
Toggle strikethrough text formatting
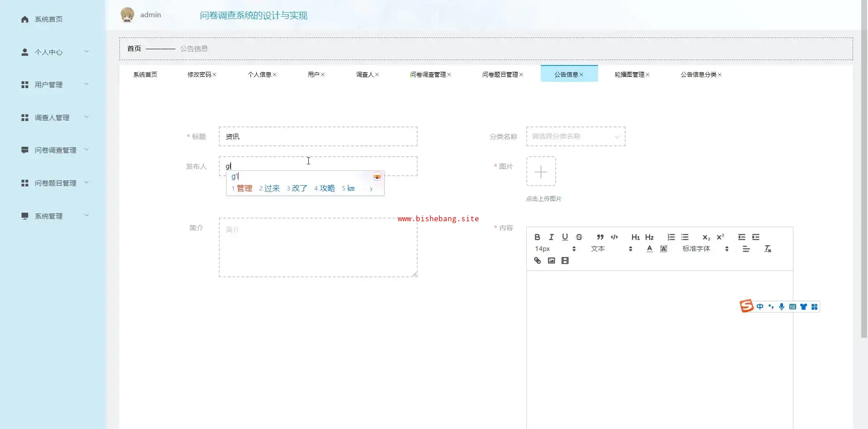tap(579, 237)
